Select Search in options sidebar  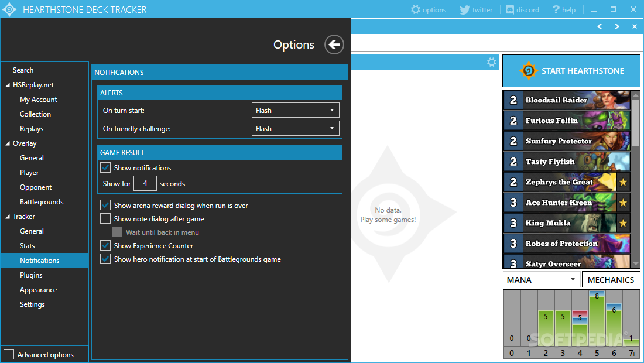23,70
